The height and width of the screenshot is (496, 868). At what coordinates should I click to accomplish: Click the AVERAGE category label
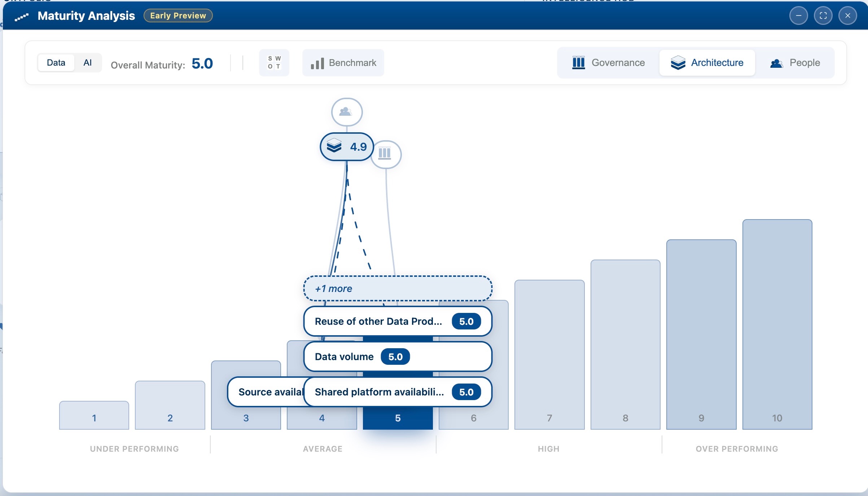click(323, 449)
